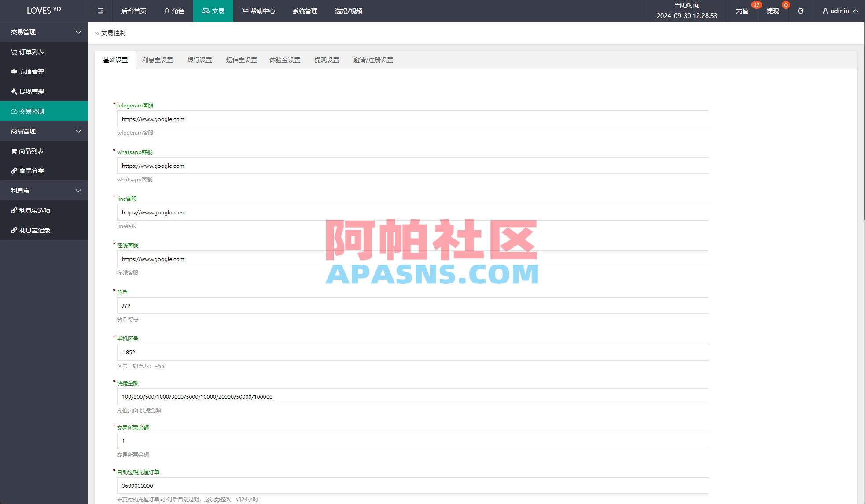The height and width of the screenshot is (504, 865).
Task: Switch to 提现设置 tab
Action: point(327,60)
